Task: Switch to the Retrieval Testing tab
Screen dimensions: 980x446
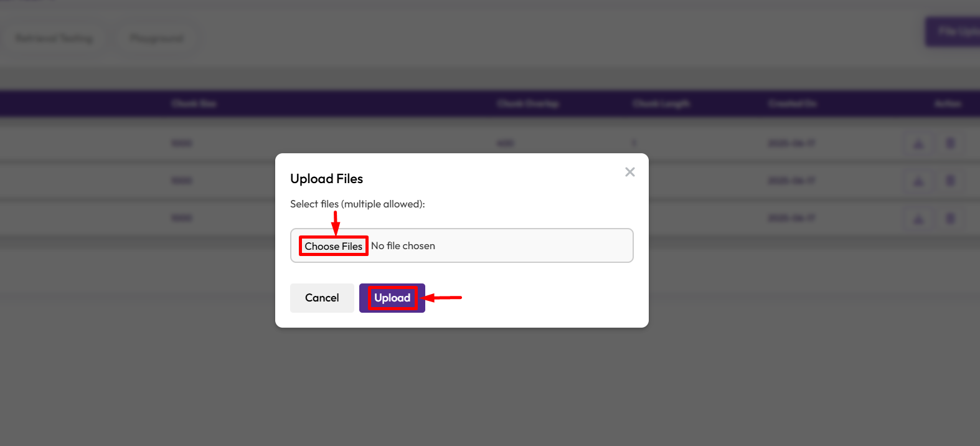Action: 54,39
